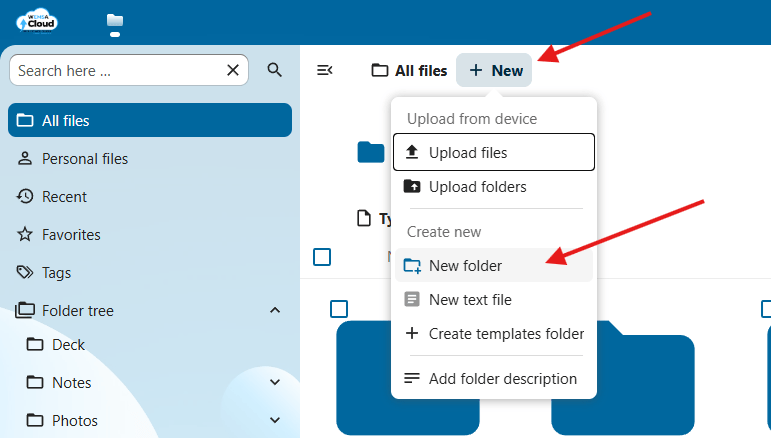Click the All files breadcrumb
This screenshot has width=771, height=438.
coord(409,70)
